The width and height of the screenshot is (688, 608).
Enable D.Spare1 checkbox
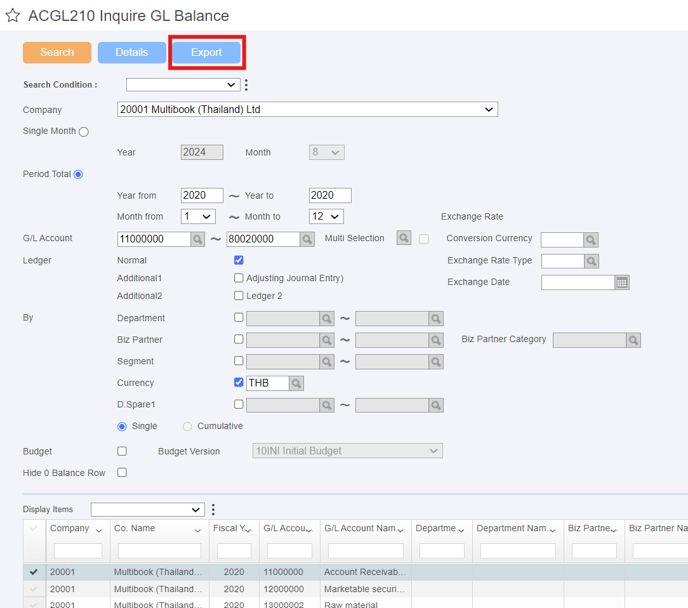pyautogui.click(x=239, y=404)
